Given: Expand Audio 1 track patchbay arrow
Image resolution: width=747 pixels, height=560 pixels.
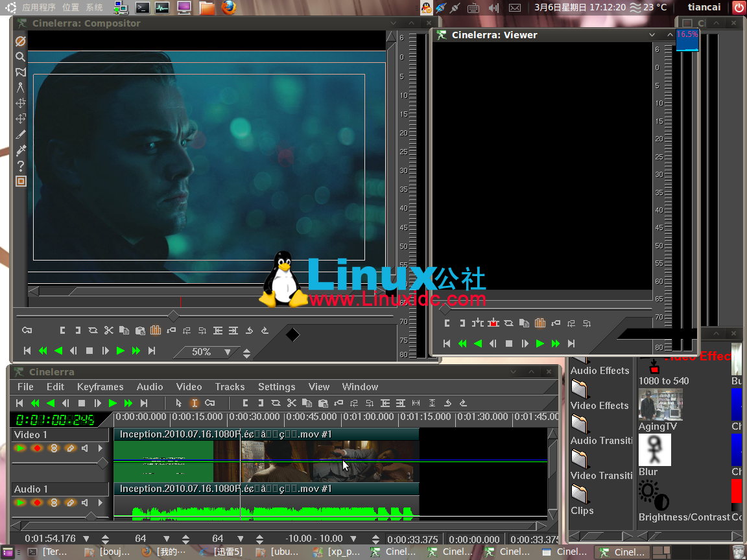Looking at the screenshot, I should click(x=100, y=502).
